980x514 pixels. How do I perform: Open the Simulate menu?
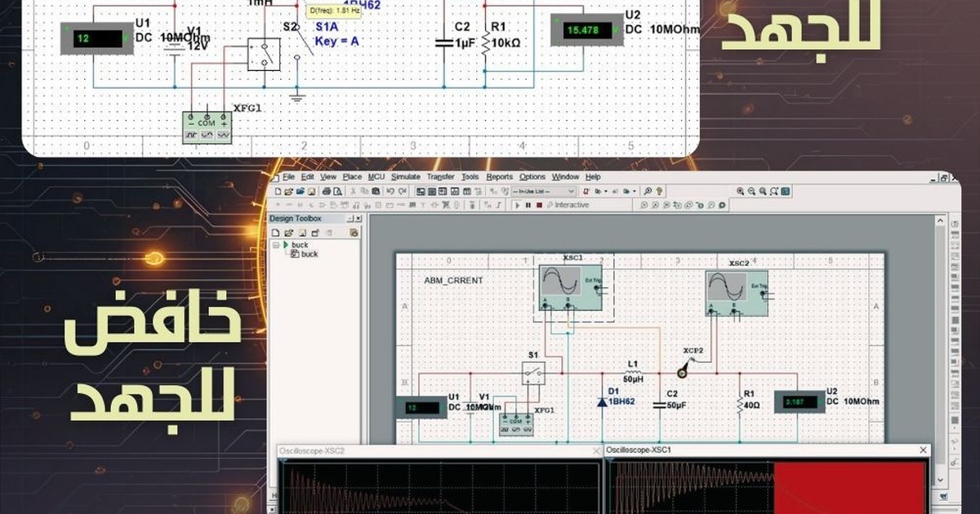[405, 177]
